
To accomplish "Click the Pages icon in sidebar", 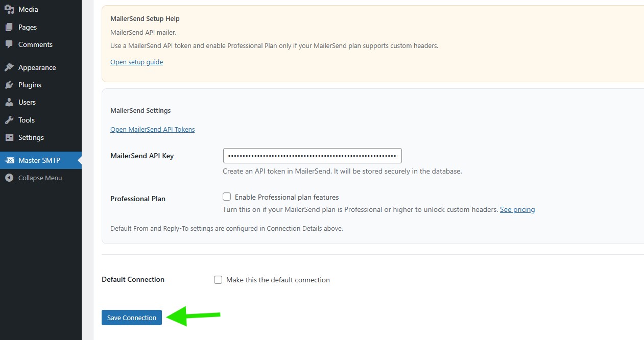I will click(9, 27).
